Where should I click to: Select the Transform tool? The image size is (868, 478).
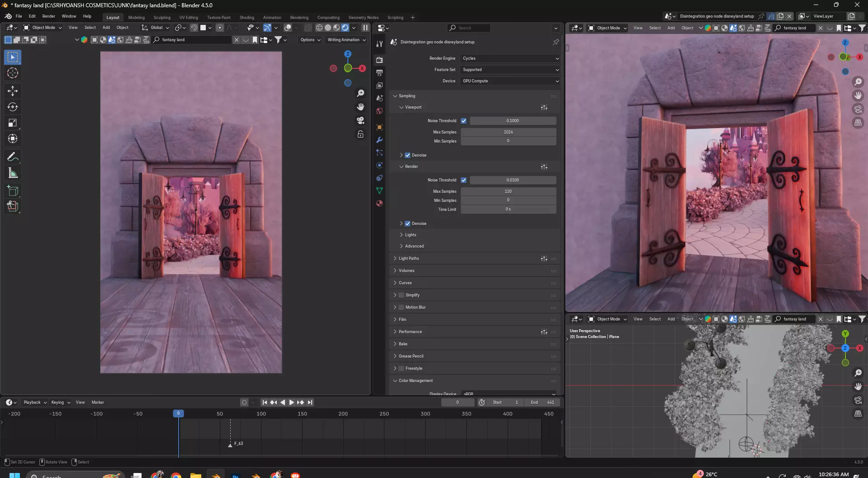tap(13, 139)
